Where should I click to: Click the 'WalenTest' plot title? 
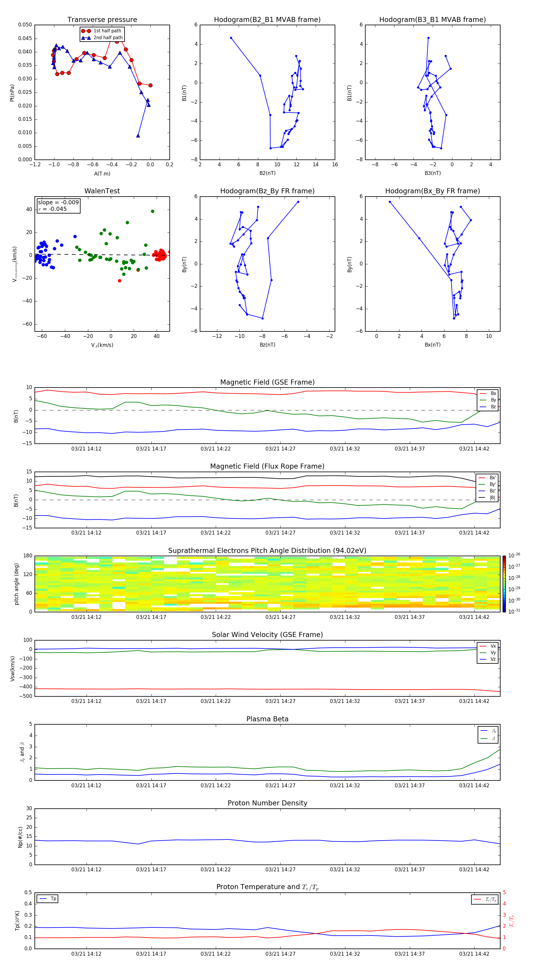[102, 191]
